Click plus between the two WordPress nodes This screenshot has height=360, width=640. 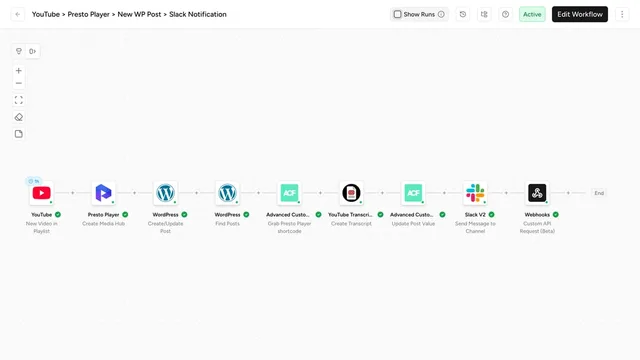click(x=196, y=193)
